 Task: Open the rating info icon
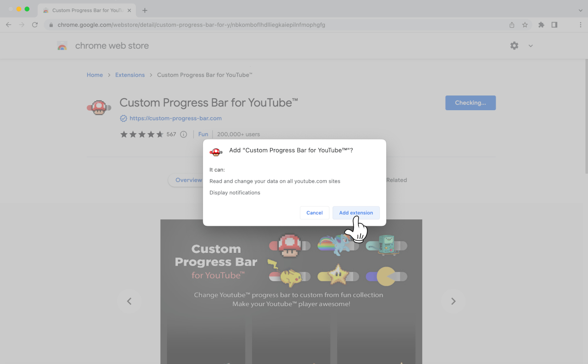pyautogui.click(x=183, y=134)
